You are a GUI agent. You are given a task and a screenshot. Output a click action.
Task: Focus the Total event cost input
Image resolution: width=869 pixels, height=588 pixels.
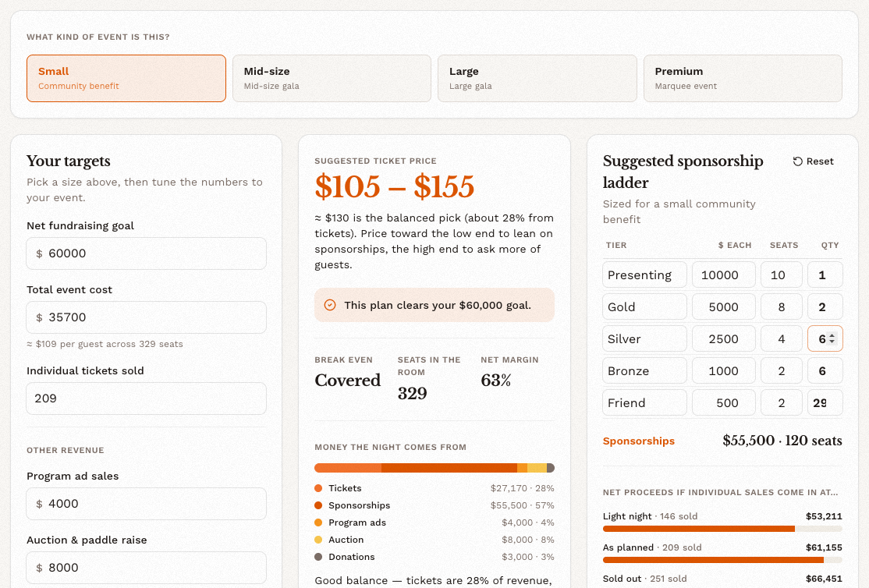coord(147,317)
